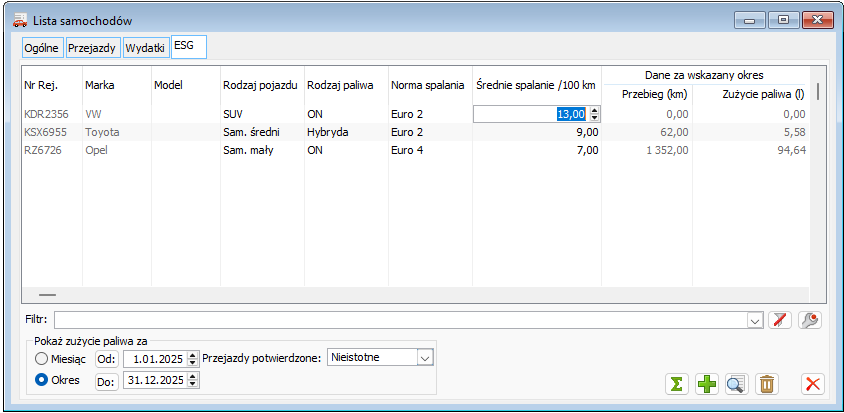Image resolution: width=844 pixels, height=413 pixels.
Task: Sort by Średnie spalanie /100 km header
Action: tap(537, 85)
